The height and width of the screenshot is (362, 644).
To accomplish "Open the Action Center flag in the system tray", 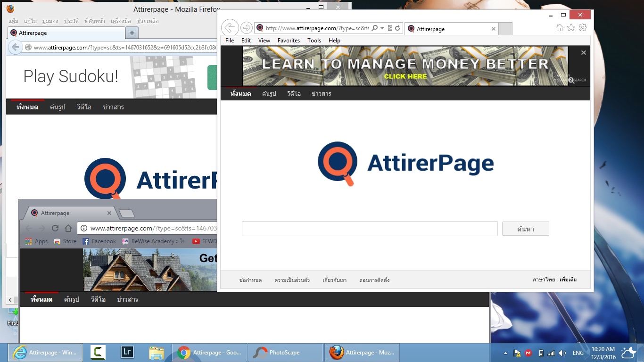I will pos(517,353).
